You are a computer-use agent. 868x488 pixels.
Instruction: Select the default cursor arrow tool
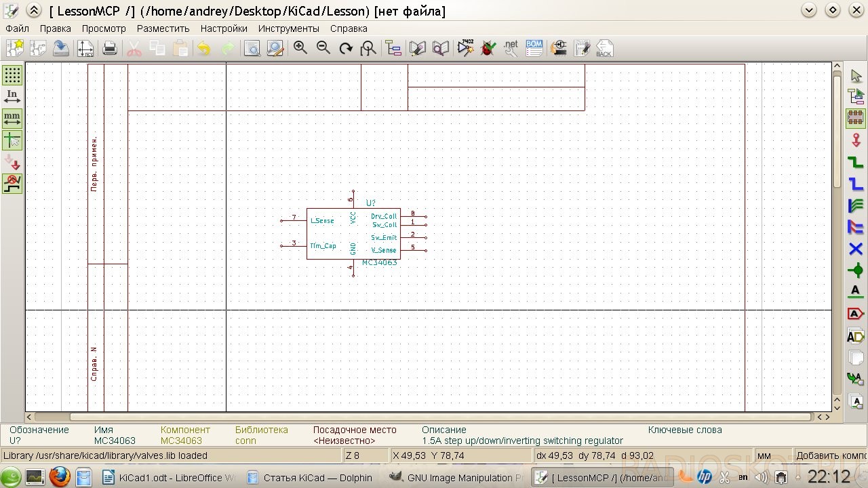coord(856,75)
